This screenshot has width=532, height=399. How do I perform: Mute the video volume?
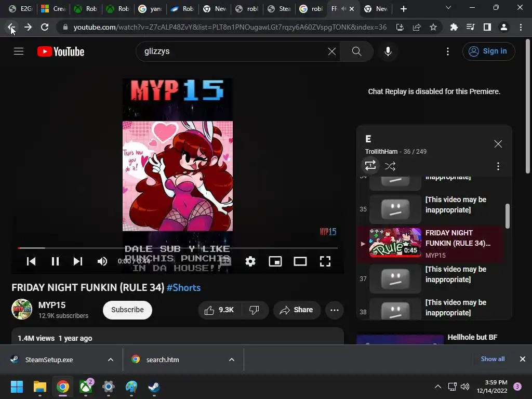click(x=102, y=261)
